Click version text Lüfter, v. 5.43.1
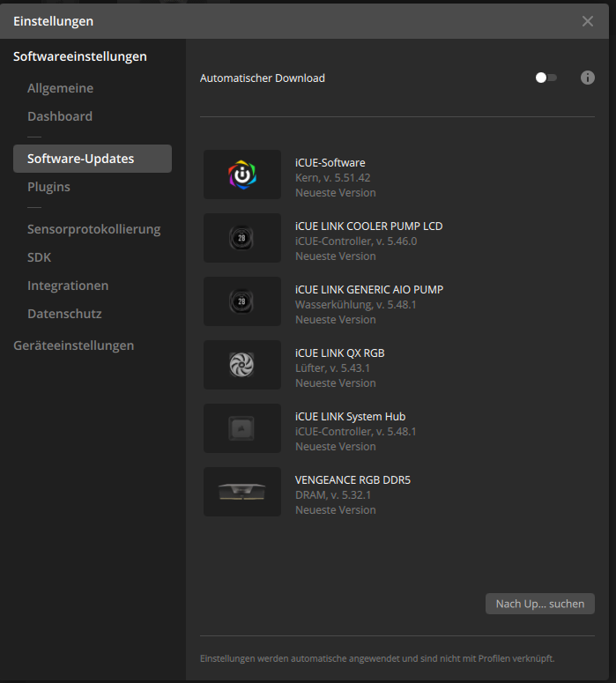This screenshot has width=616, height=683. click(x=332, y=368)
